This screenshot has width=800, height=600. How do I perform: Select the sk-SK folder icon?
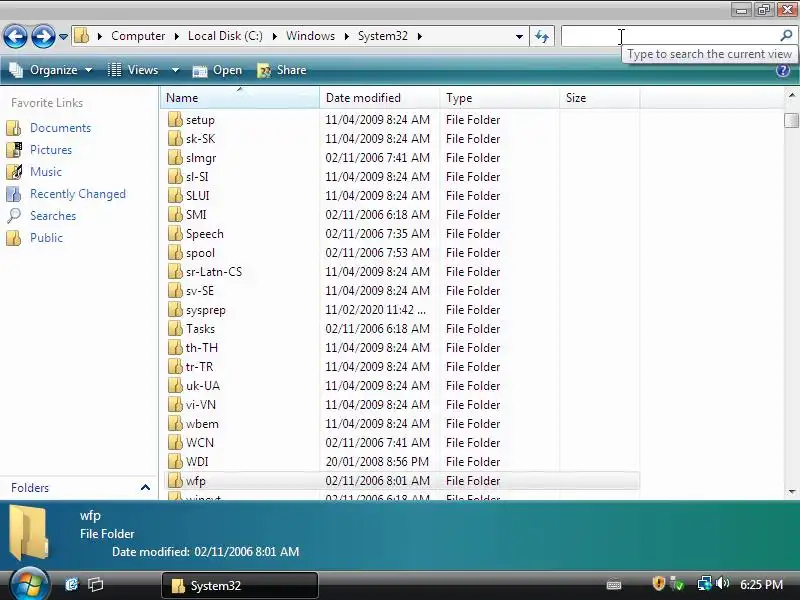(x=175, y=138)
